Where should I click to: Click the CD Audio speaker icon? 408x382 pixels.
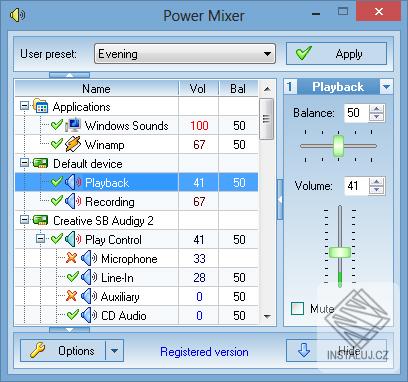[89, 315]
